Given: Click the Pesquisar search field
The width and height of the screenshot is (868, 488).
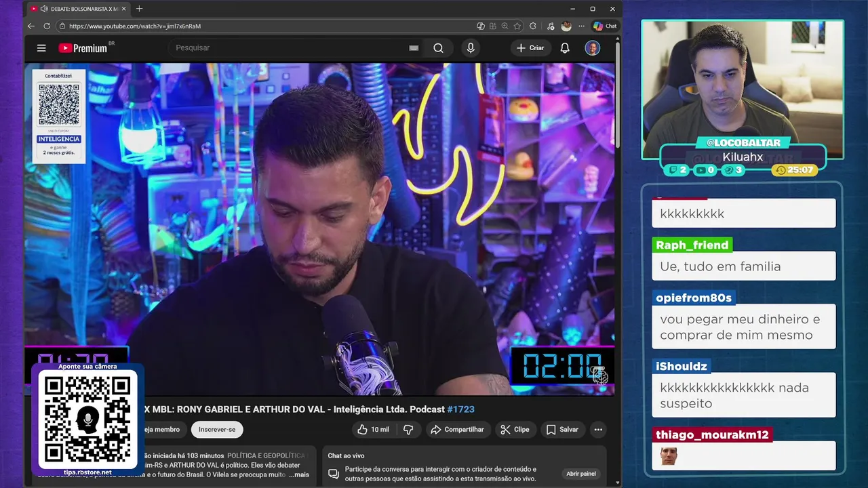Looking at the screenshot, I should (288, 48).
